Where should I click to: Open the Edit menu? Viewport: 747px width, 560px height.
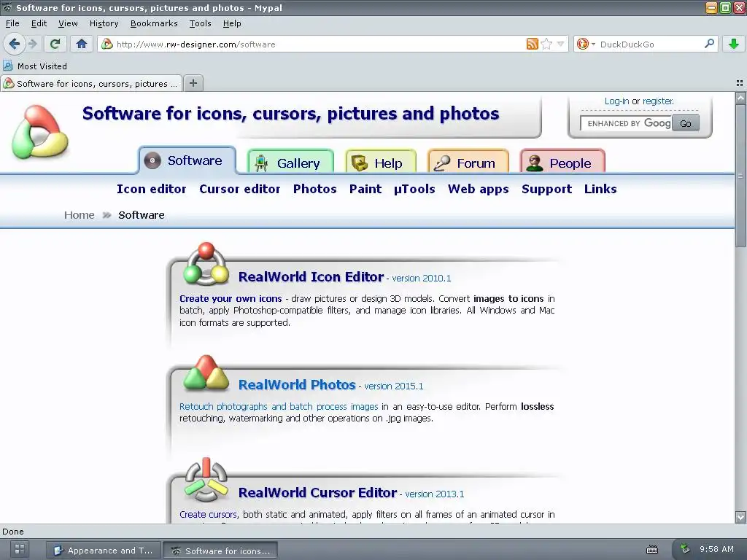coord(39,23)
